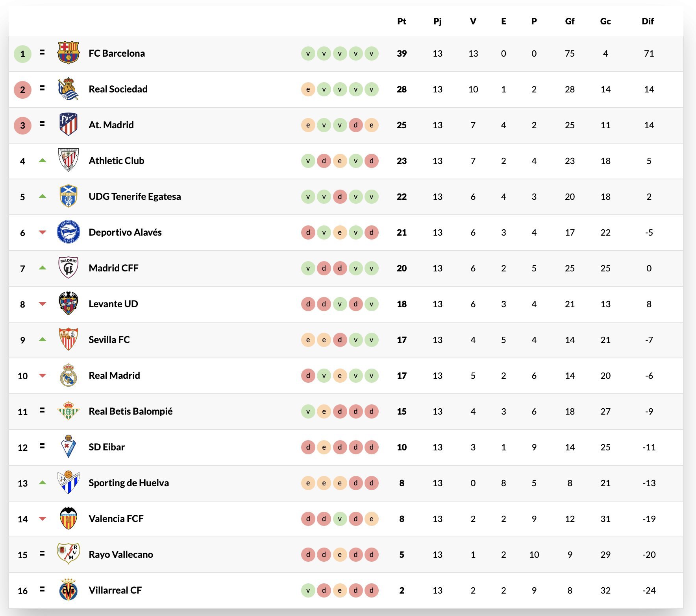Open the Sevilla FC team link
This screenshot has width=696, height=616.
click(x=109, y=339)
